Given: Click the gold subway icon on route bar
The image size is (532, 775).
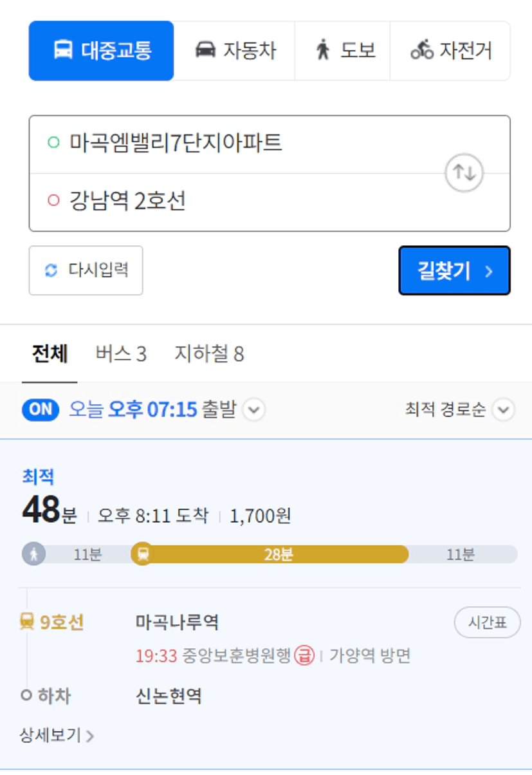Looking at the screenshot, I should point(143,554).
